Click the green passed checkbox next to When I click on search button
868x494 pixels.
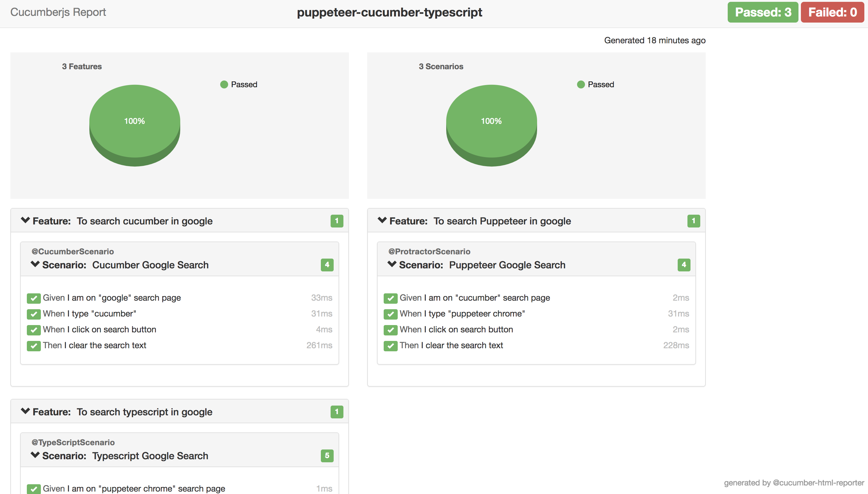point(33,330)
